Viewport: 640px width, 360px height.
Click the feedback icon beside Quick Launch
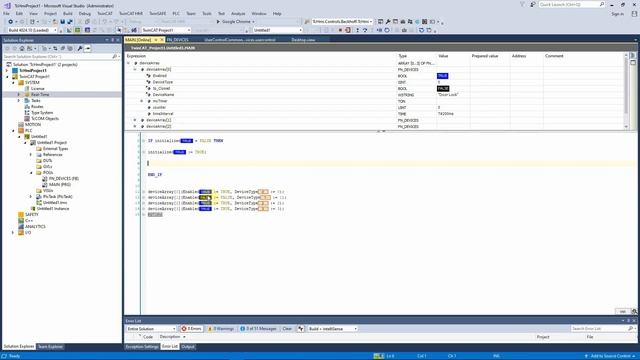[533, 4]
